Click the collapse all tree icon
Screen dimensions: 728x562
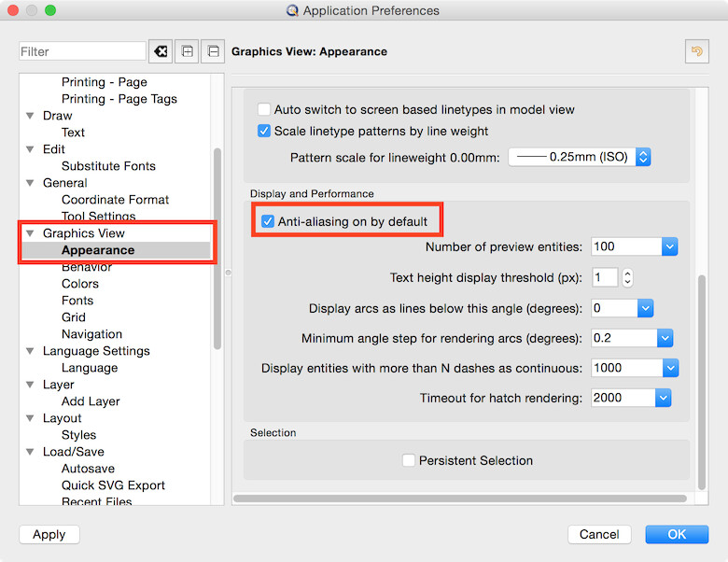click(214, 51)
